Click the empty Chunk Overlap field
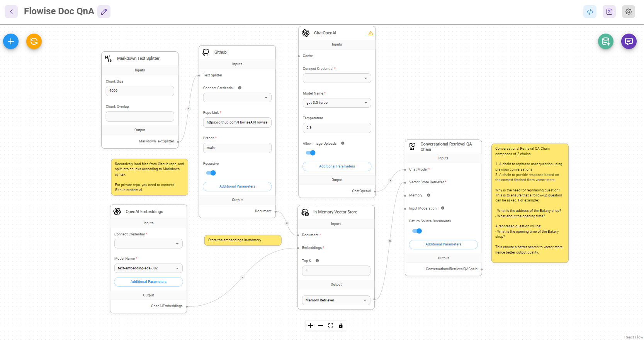 [140, 116]
